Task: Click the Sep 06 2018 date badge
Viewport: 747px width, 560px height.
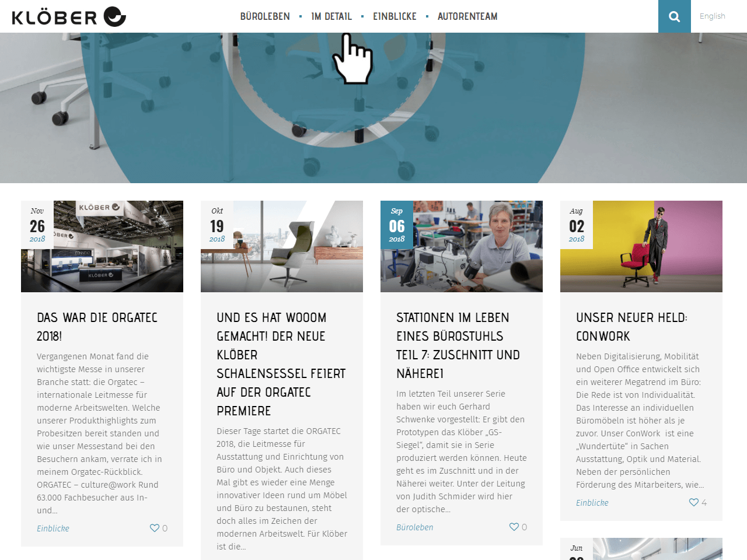Action: (397, 225)
